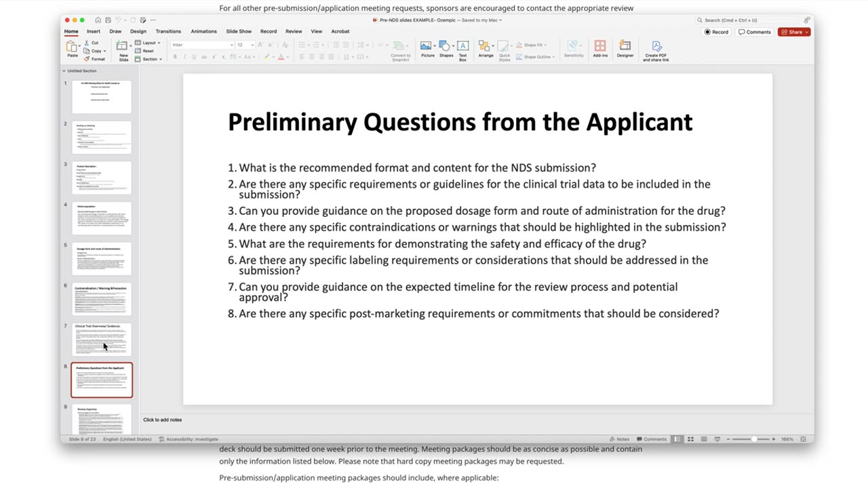Switch to the Design tab
Screen dimensions: 868x488
tap(138, 31)
